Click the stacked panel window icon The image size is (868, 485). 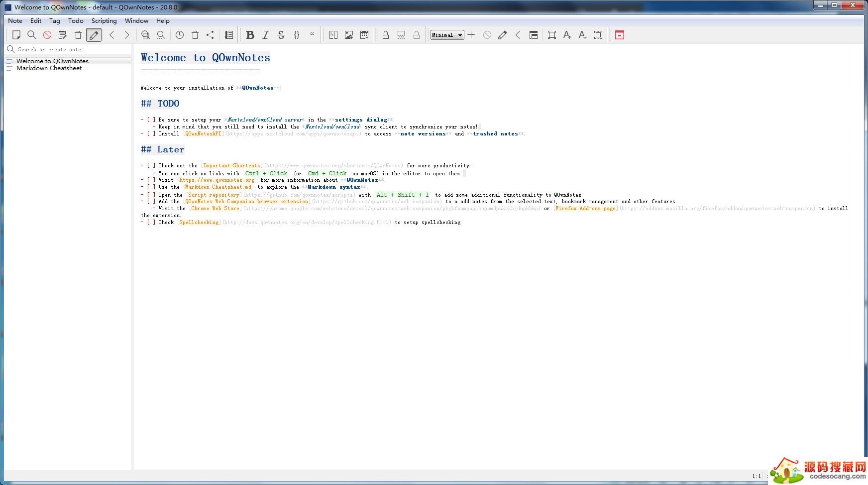(x=534, y=35)
